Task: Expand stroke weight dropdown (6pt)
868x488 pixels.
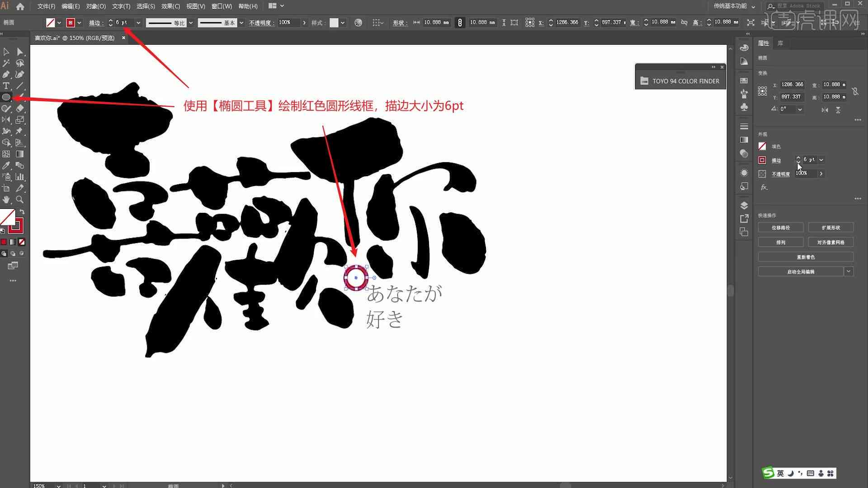Action: pos(138,23)
